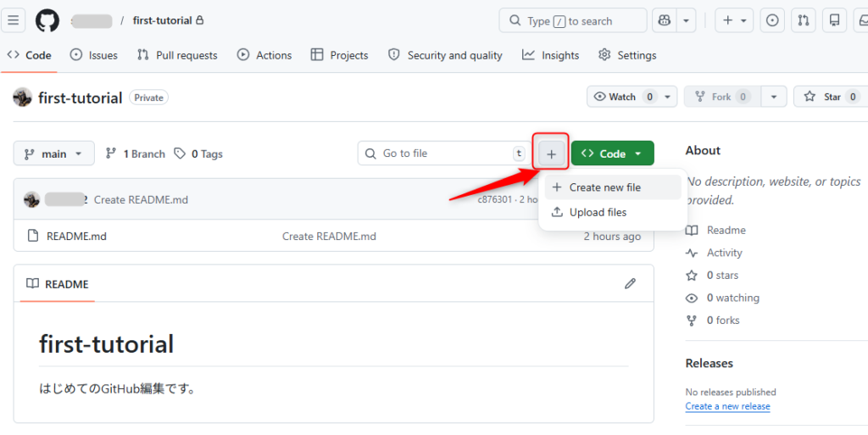Screen dimensions: 868x435
Task: Open the issues icon in header
Action: (771, 20)
